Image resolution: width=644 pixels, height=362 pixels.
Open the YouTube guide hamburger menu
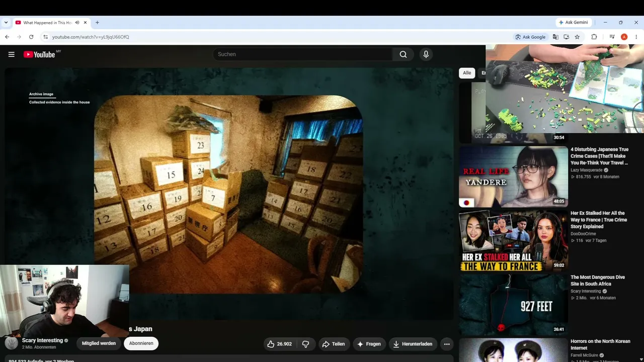tap(12, 54)
